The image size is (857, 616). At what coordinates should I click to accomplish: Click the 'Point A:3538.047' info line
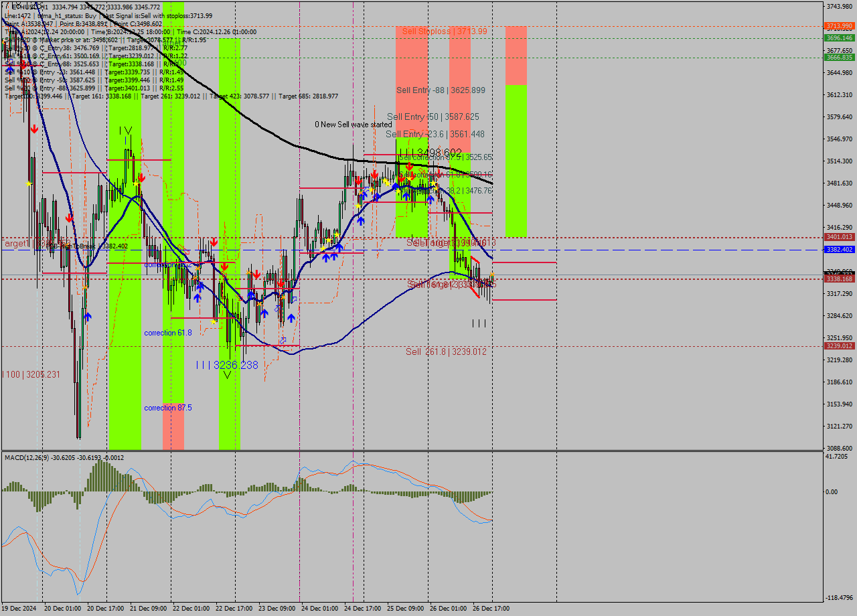pos(83,23)
